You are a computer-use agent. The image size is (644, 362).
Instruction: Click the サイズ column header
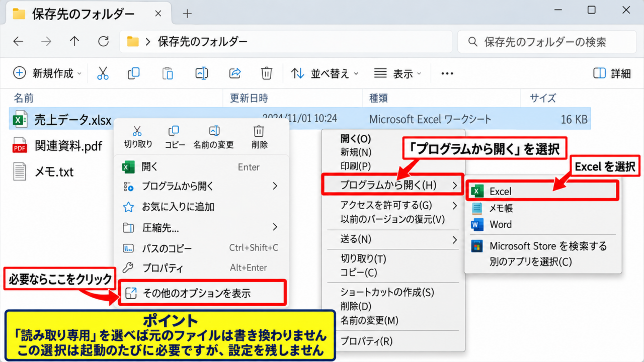click(543, 98)
